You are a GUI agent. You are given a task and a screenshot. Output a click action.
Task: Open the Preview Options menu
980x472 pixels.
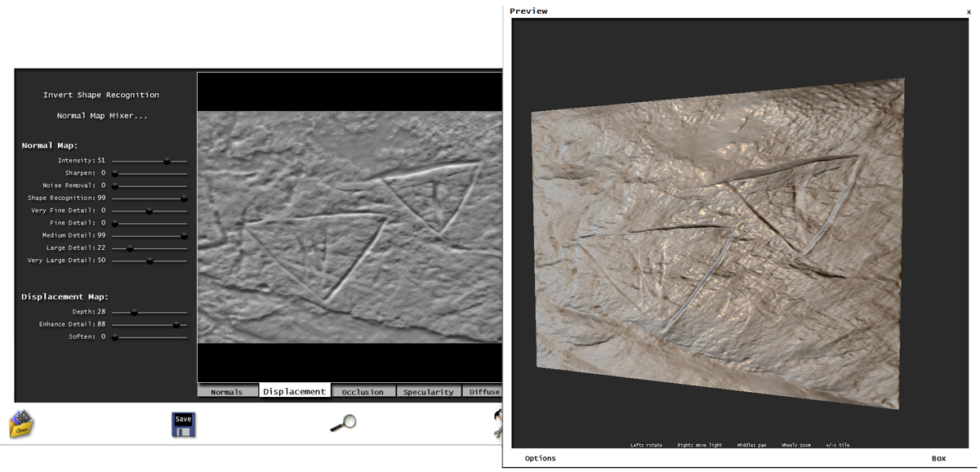click(x=540, y=458)
